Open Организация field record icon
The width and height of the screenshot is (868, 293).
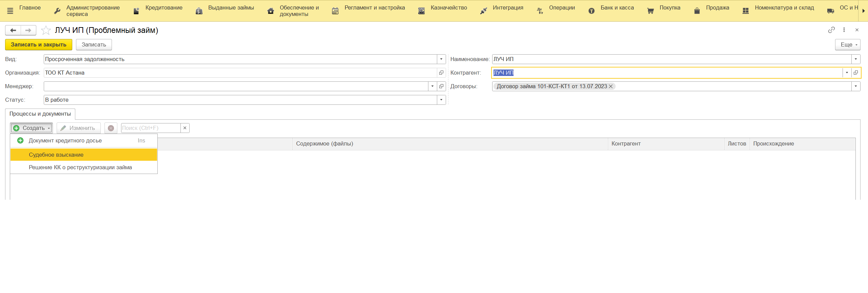point(441,73)
